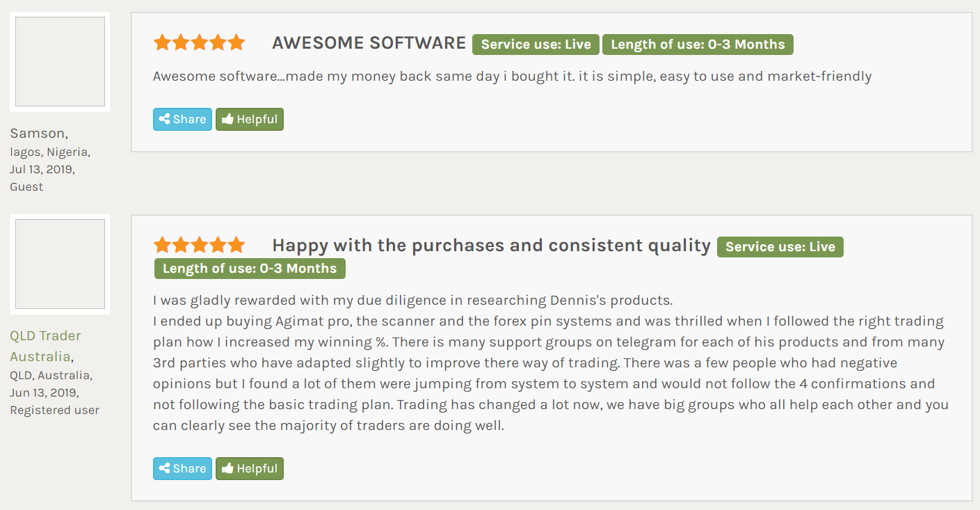980x510 pixels.
Task: Click Length of use tag on QLD review
Action: (250, 269)
